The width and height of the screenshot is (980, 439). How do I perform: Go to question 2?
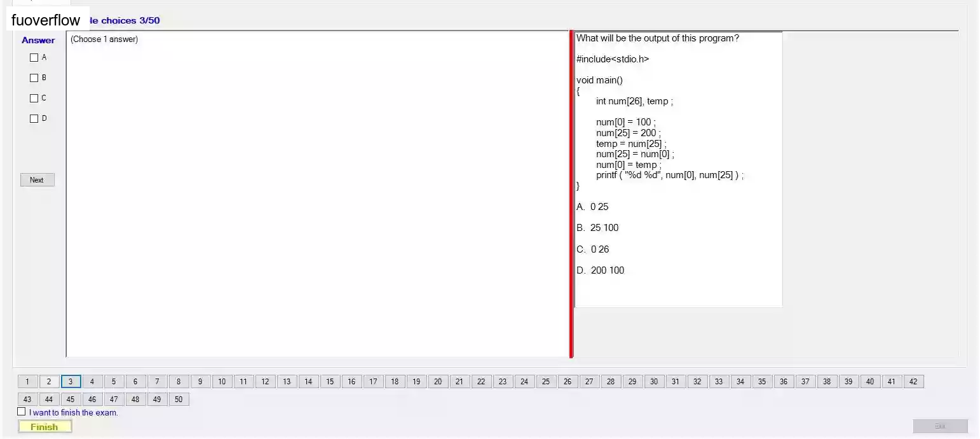pos(49,382)
